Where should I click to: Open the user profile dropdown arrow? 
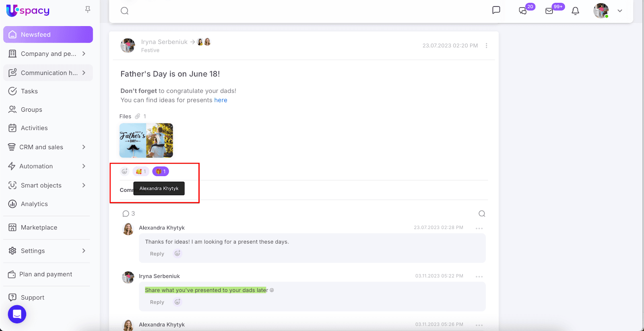tap(620, 11)
